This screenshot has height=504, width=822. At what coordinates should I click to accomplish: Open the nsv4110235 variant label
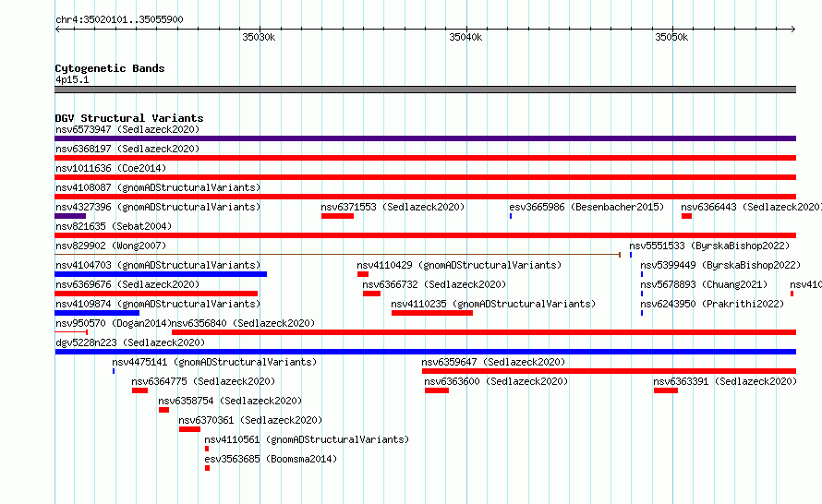[x=493, y=304]
